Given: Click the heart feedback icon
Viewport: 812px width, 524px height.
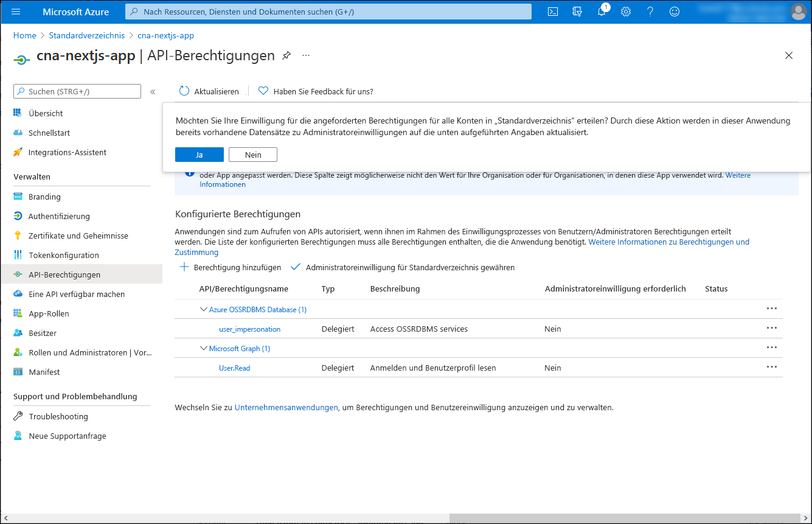Looking at the screenshot, I should [263, 91].
